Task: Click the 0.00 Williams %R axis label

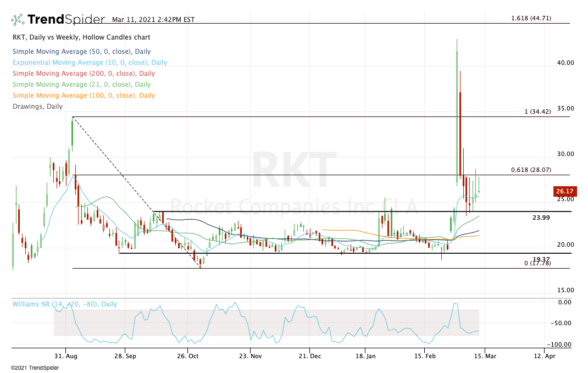Action: coord(565,302)
